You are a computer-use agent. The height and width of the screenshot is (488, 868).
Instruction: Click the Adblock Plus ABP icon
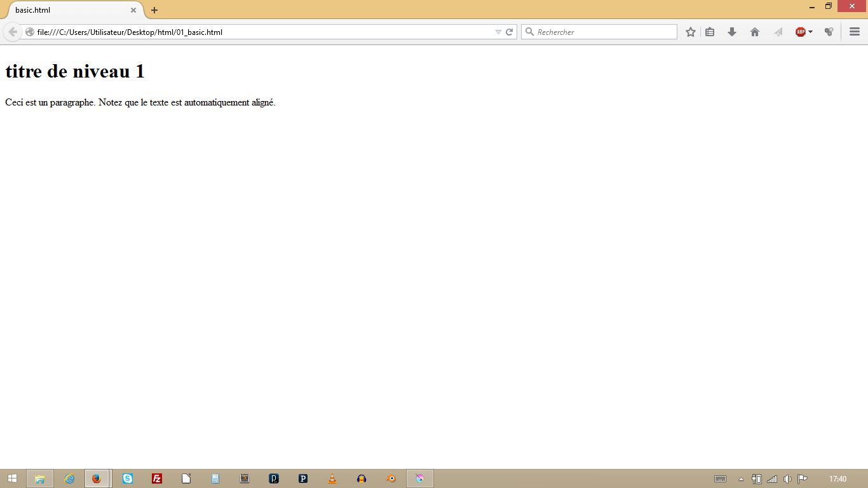click(800, 32)
